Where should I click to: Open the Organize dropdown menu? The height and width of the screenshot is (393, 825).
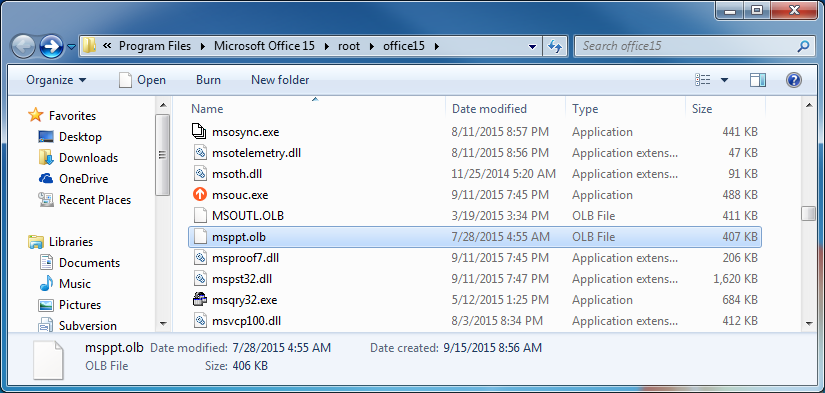point(56,80)
